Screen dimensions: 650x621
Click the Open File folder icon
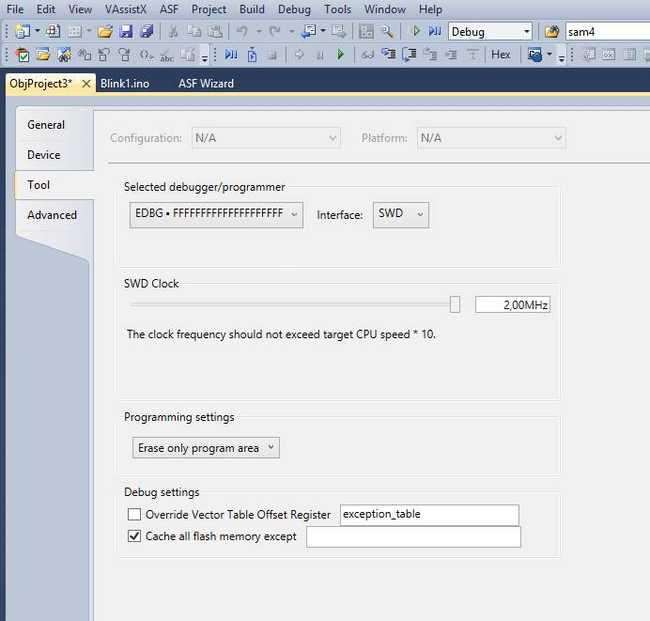point(107,32)
